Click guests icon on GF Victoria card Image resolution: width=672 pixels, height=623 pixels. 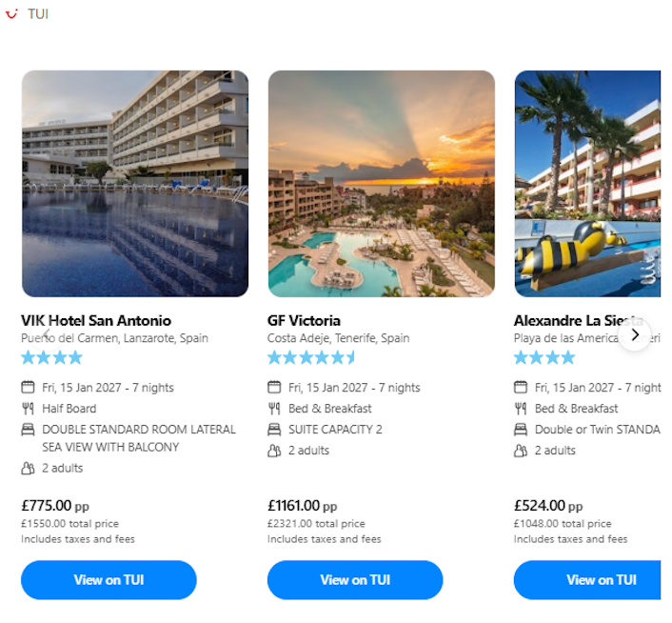pyautogui.click(x=274, y=451)
